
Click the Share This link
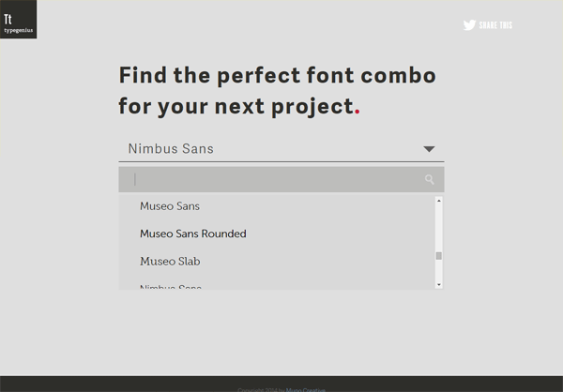coord(495,25)
